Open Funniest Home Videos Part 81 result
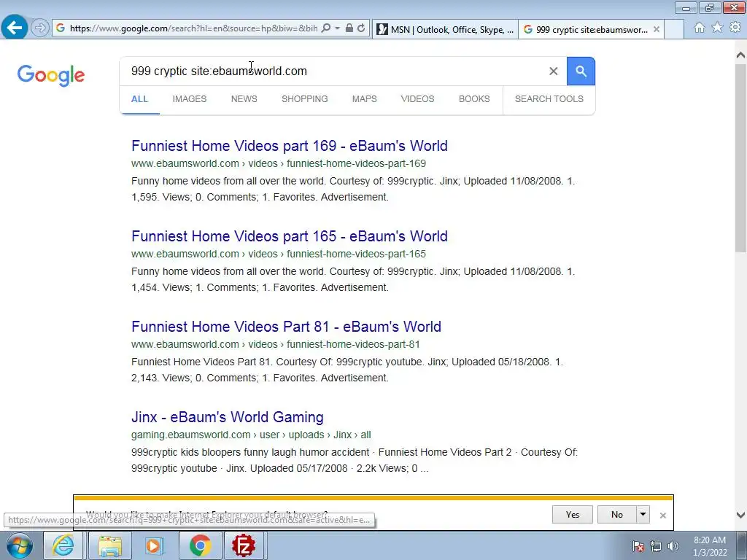 tap(286, 327)
